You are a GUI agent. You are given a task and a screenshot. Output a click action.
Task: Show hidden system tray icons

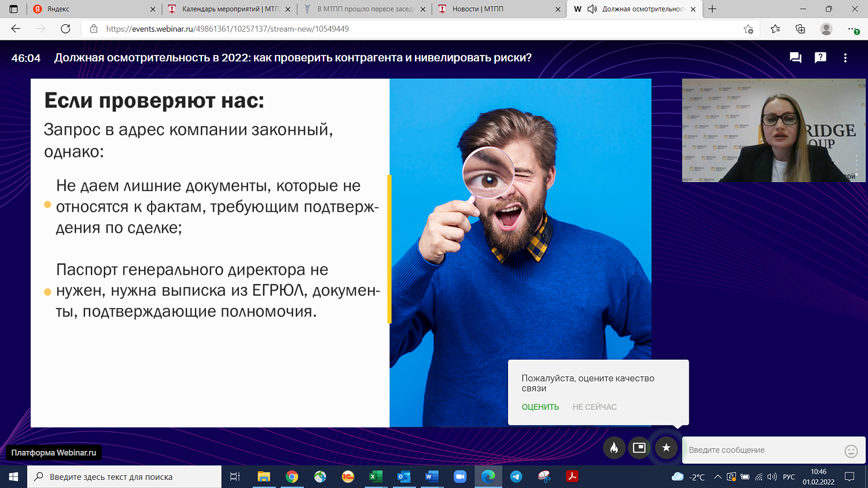point(718,477)
